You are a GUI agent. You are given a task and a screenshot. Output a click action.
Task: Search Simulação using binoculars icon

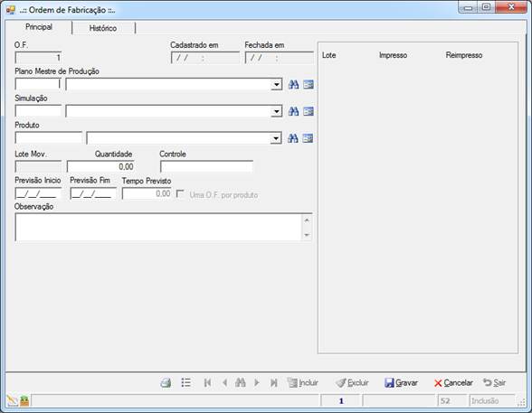point(293,111)
